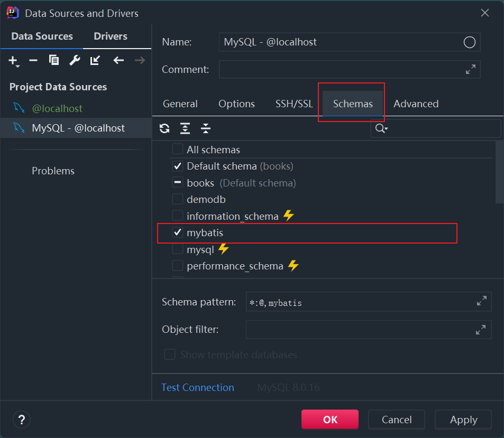Click the IntelliJ logo in title bar

13,13
